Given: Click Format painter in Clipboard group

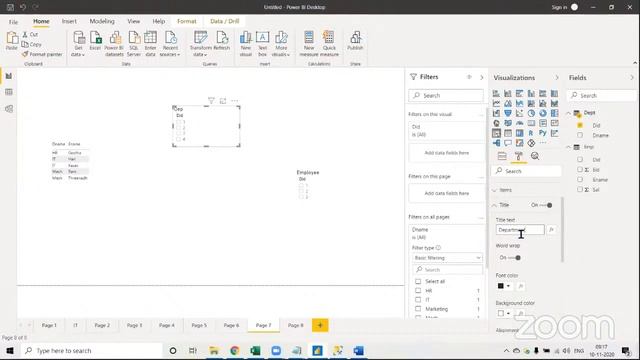Looking at the screenshot, I should point(42,54).
